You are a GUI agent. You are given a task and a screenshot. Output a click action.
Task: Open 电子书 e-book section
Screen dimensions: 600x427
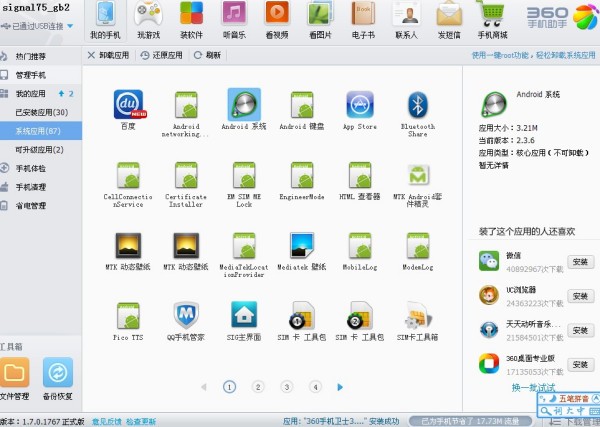pyautogui.click(x=363, y=21)
